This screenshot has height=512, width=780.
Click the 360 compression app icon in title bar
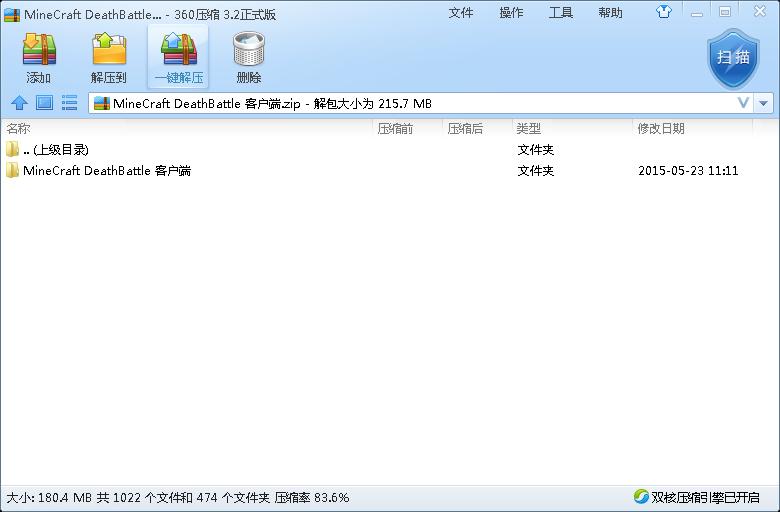(12, 14)
